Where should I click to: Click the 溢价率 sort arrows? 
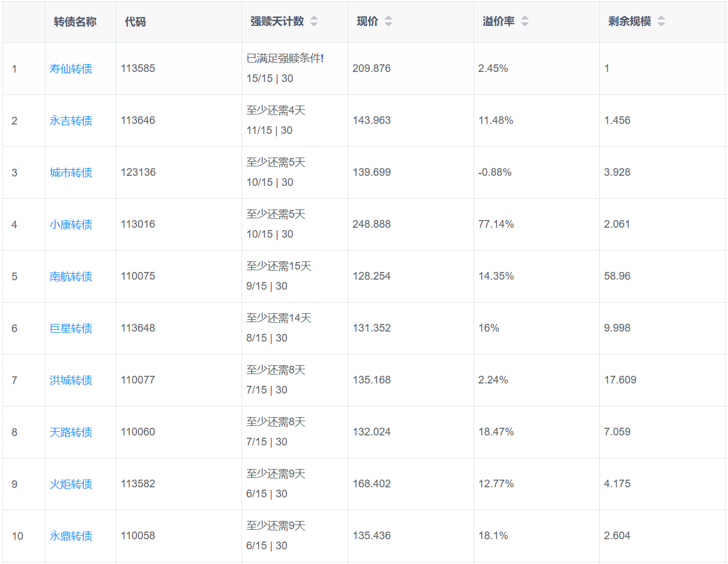click(x=525, y=21)
